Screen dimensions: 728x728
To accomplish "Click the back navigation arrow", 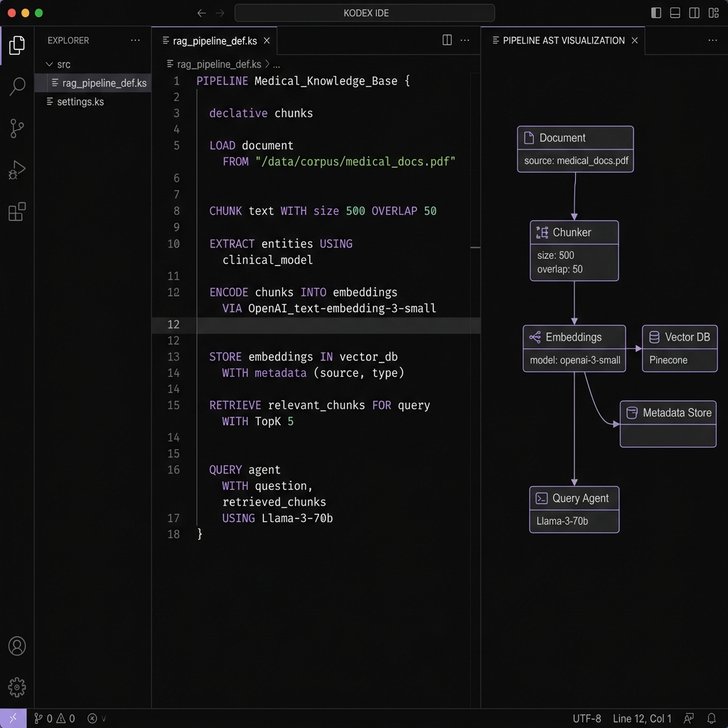I will coord(201,13).
